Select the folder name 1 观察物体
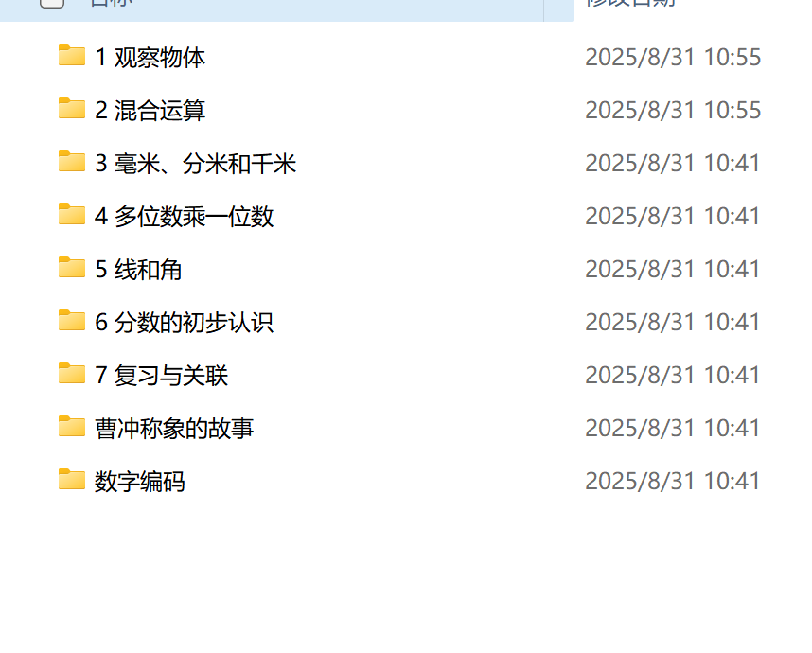The width and height of the screenshot is (812, 653). click(x=150, y=57)
